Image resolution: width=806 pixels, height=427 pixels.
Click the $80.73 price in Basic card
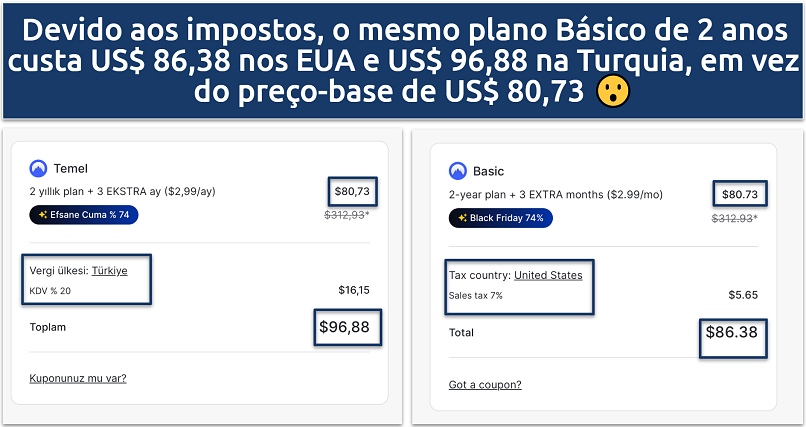[738, 194]
